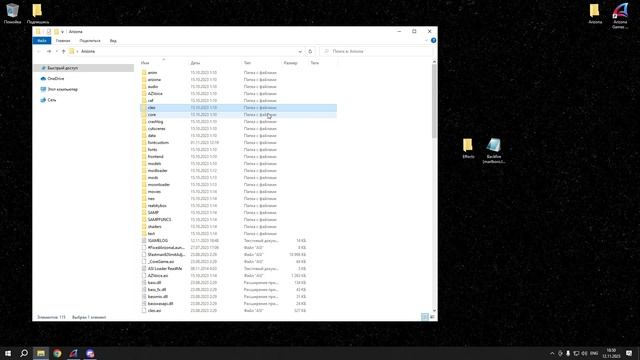Sort by the Тип column header
The height and width of the screenshot is (360, 640).
[x=247, y=63]
